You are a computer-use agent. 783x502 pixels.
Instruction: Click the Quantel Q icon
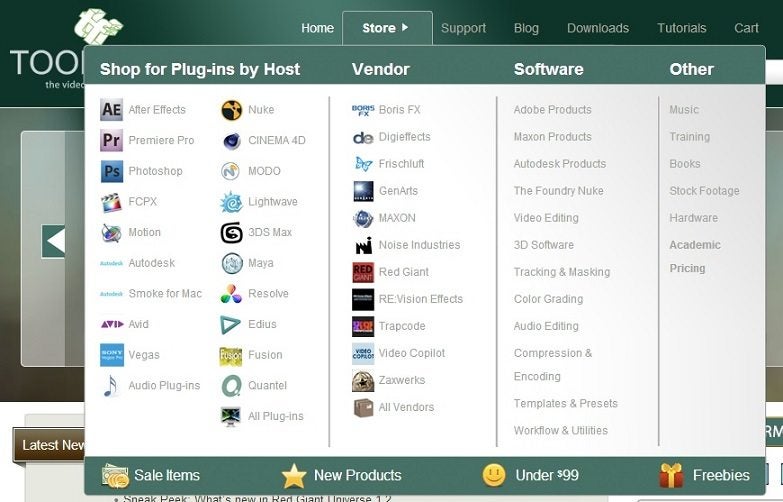(x=231, y=386)
